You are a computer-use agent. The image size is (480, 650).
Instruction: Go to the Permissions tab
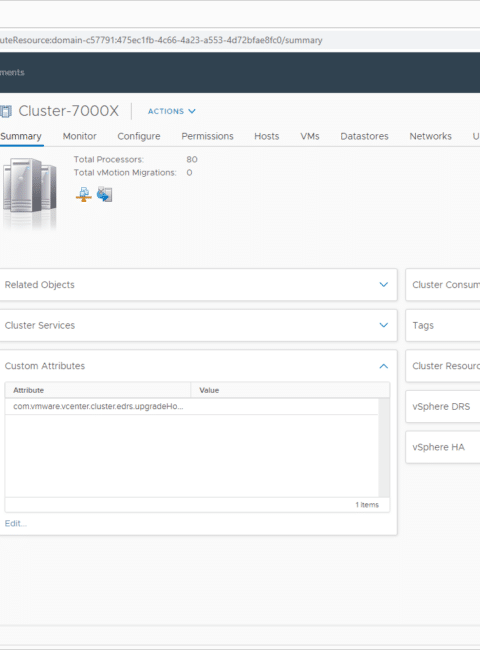pos(207,136)
